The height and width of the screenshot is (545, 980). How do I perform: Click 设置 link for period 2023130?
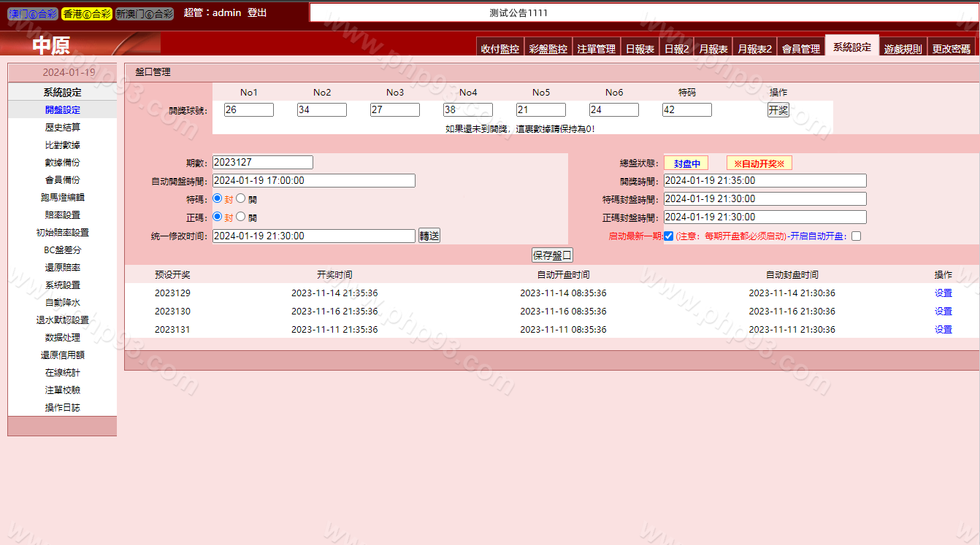pos(943,312)
